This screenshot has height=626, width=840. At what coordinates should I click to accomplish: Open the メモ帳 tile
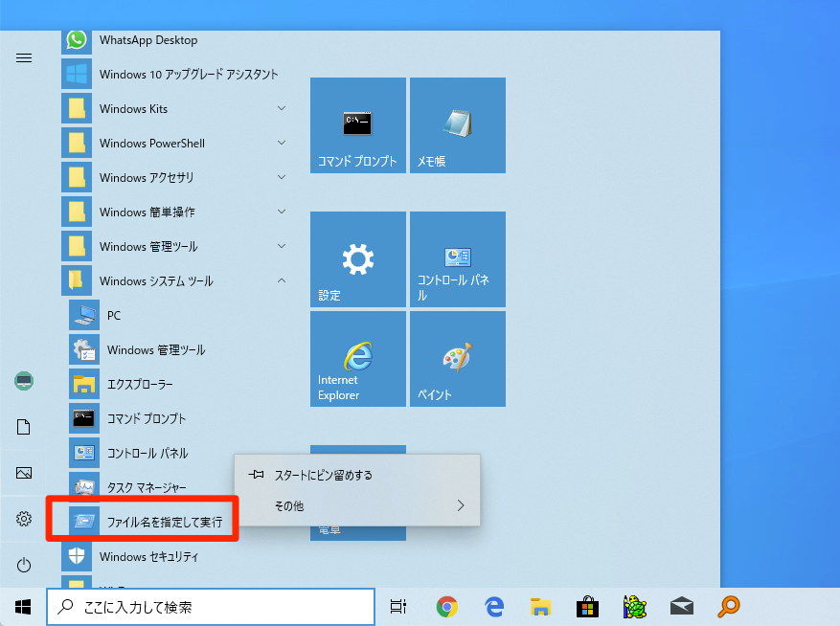[x=458, y=125]
